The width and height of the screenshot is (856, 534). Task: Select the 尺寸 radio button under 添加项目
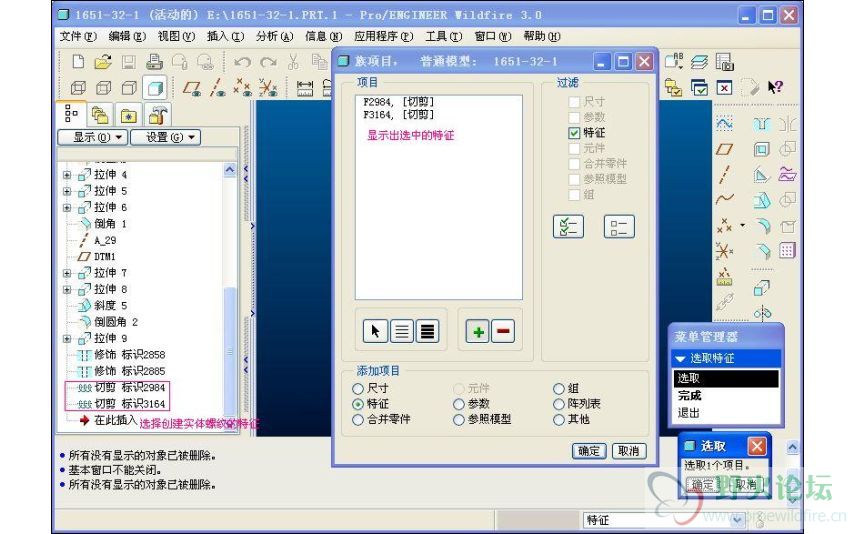pyautogui.click(x=358, y=389)
